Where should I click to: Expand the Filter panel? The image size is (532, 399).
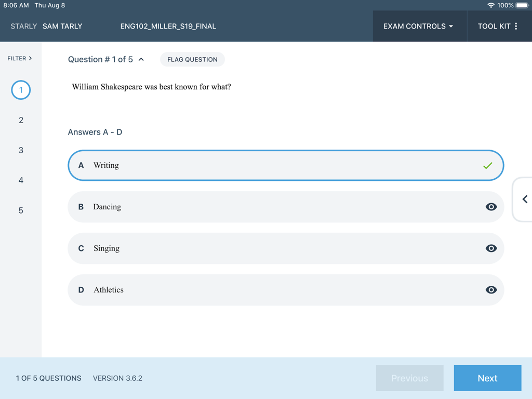[x=20, y=58]
